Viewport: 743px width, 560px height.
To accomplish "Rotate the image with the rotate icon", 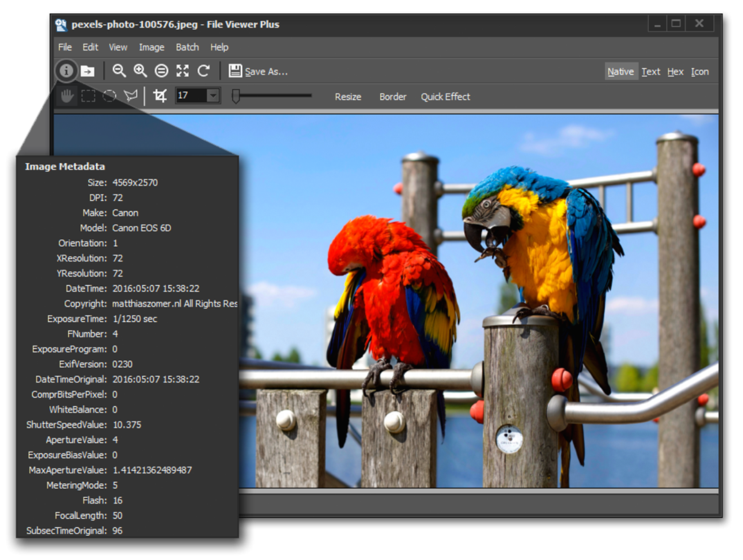I will pyautogui.click(x=203, y=71).
